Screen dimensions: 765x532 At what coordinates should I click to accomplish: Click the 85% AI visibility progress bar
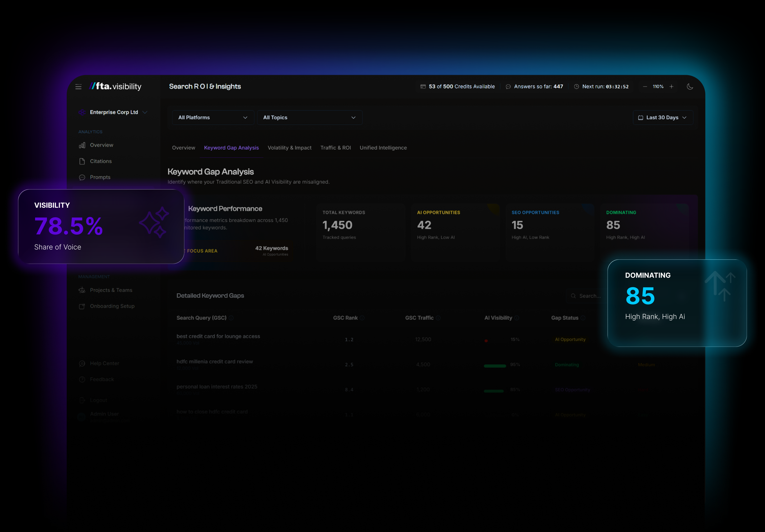coord(494,391)
